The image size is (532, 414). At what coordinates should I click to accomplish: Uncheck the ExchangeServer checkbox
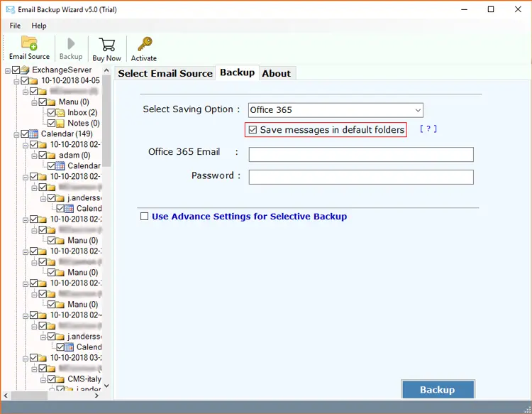tap(16, 70)
